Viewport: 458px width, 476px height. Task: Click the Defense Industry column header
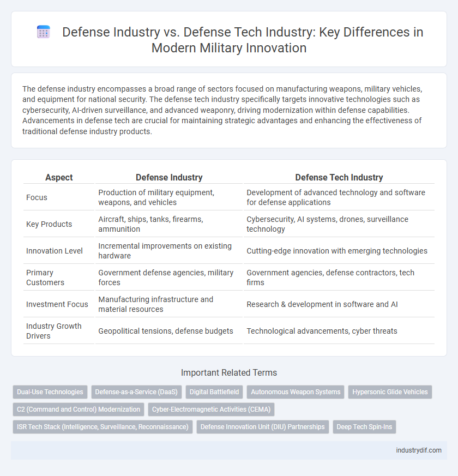click(x=169, y=177)
